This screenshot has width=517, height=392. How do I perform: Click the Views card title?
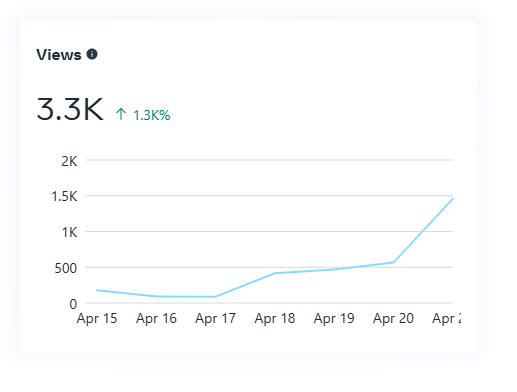pos(59,55)
